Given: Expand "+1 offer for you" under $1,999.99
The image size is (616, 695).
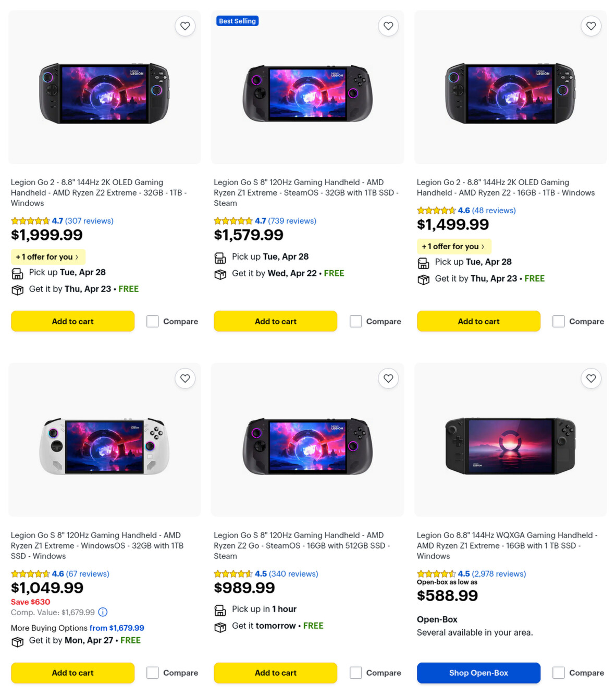Looking at the screenshot, I should click(x=47, y=257).
